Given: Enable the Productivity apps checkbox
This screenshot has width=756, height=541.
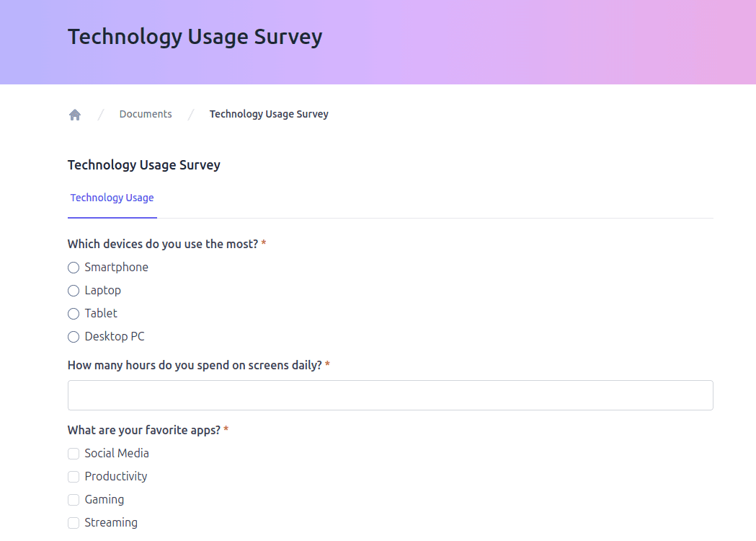Looking at the screenshot, I should [x=74, y=477].
